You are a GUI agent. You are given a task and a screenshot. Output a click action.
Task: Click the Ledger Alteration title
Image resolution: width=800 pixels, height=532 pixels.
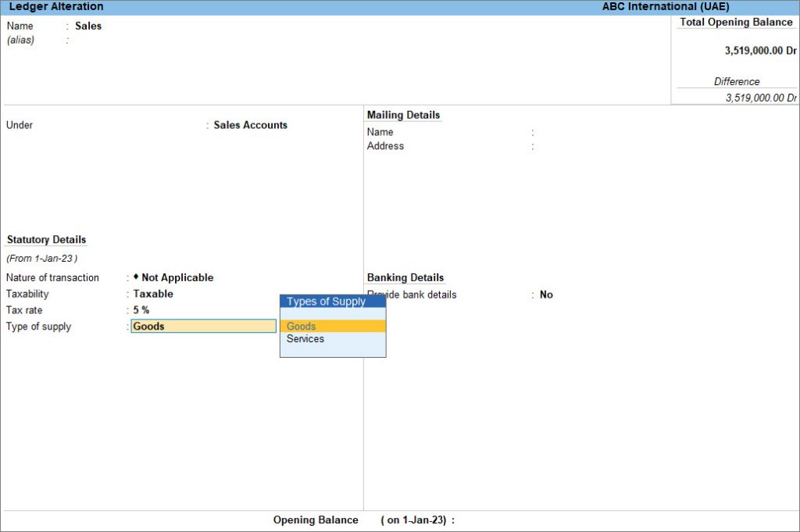click(x=58, y=6)
